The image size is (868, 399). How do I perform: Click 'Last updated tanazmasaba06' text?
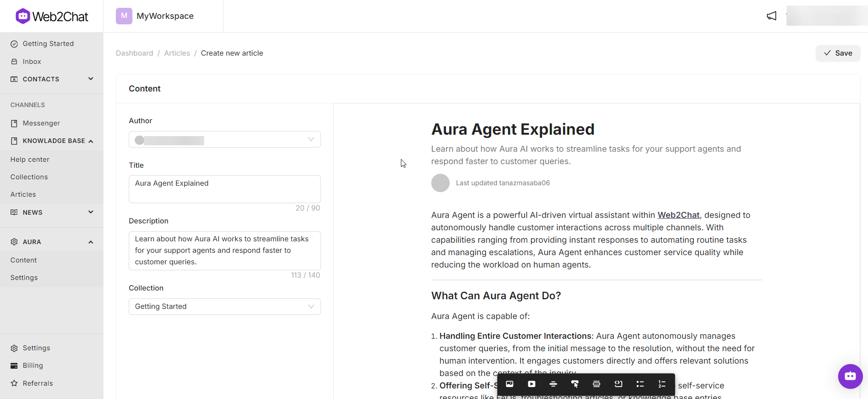click(503, 183)
